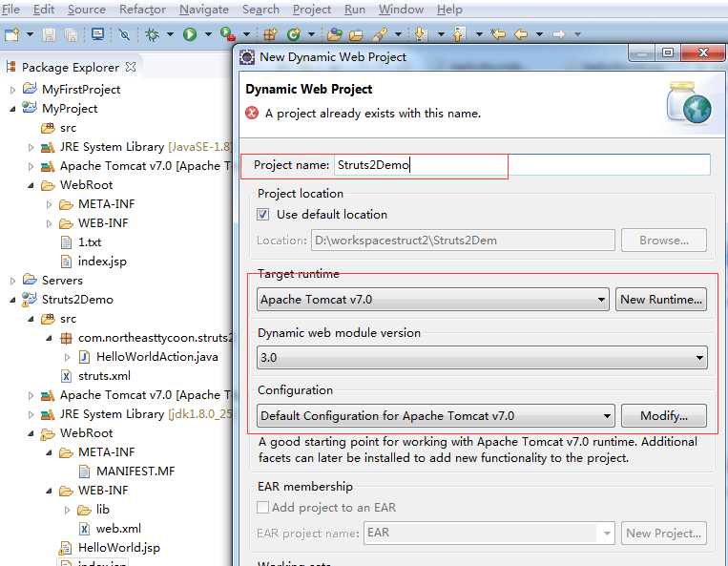Click the Save toolbar icon

point(50,34)
